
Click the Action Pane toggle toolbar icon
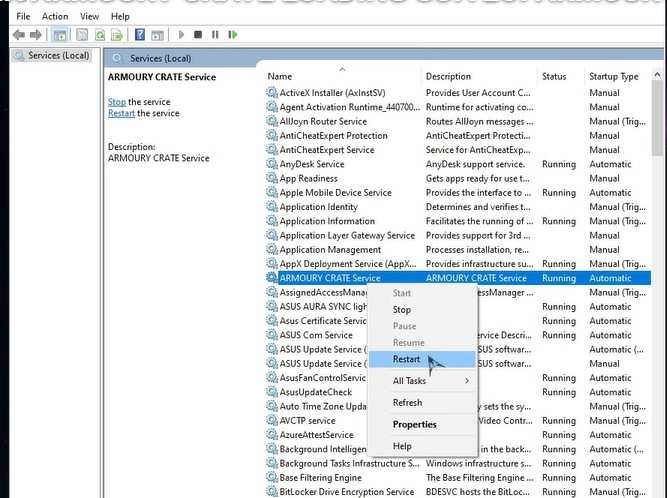tap(157, 35)
